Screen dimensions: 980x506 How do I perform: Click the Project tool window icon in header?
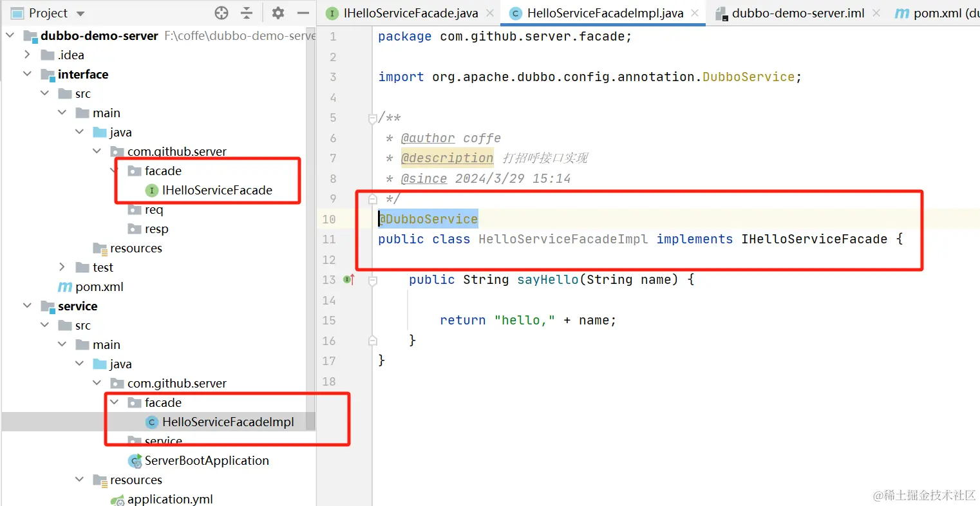(x=17, y=13)
